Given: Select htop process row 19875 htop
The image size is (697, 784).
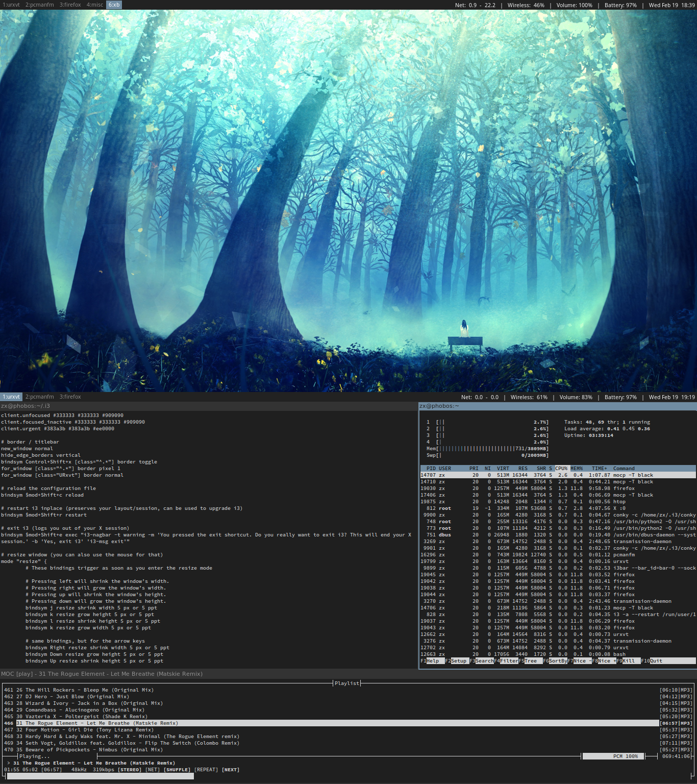Looking at the screenshot, I should pyautogui.click(x=558, y=501).
